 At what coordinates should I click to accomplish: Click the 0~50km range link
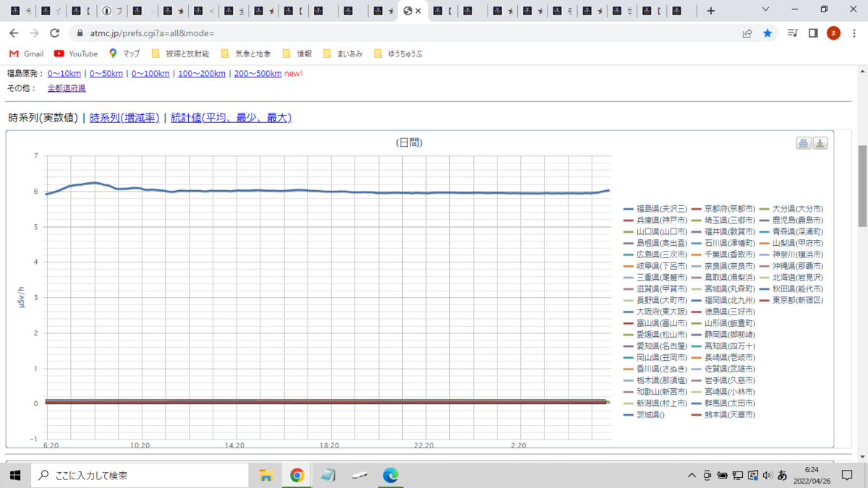(106, 74)
